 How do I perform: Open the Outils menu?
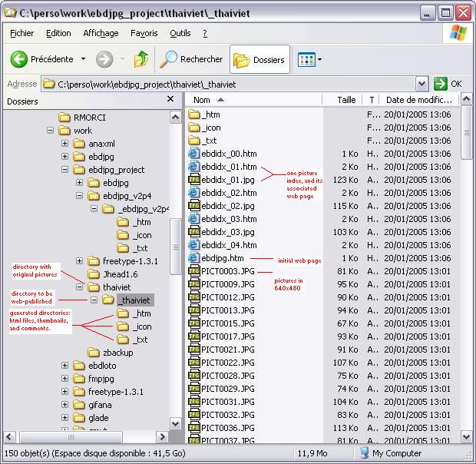point(180,33)
